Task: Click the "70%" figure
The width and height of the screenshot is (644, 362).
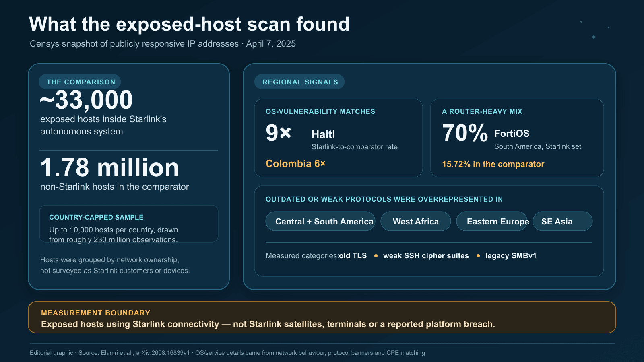Action: tap(465, 133)
